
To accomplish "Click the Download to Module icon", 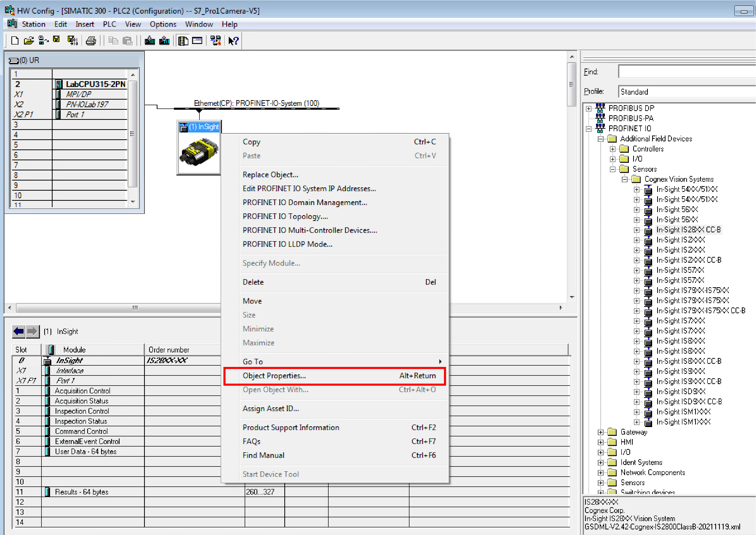I will (149, 40).
